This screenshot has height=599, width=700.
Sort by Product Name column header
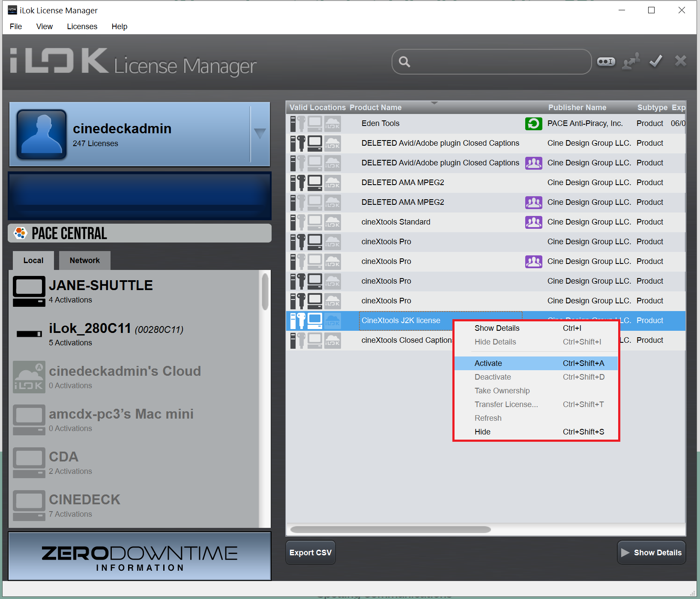pyautogui.click(x=376, y=108)
